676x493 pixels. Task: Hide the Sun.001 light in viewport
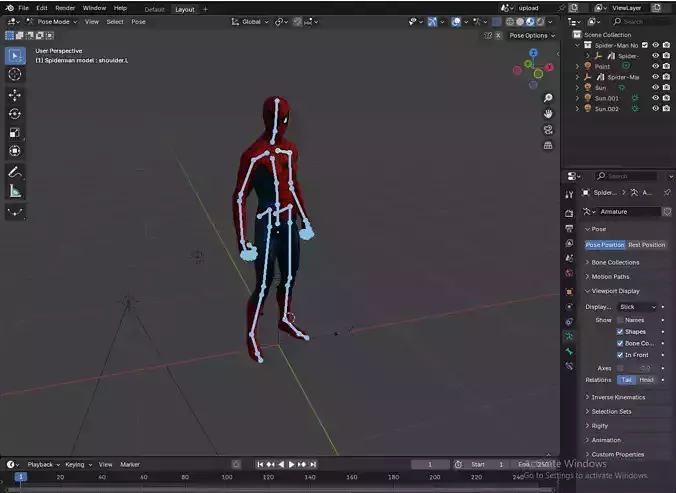[x=655, y=98]
